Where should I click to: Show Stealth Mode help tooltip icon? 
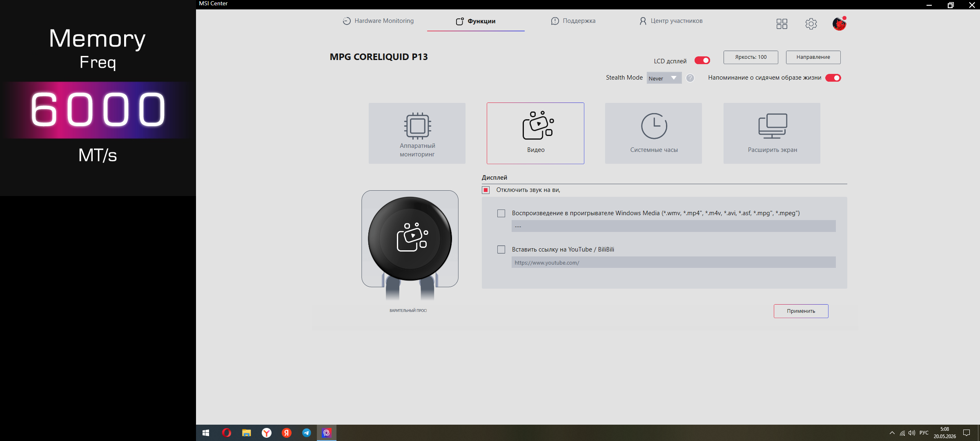tap(690, 78)
